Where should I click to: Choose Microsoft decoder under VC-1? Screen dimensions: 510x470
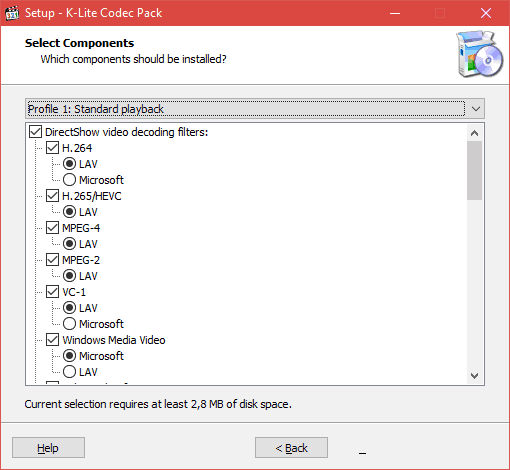tap(69, 324)
